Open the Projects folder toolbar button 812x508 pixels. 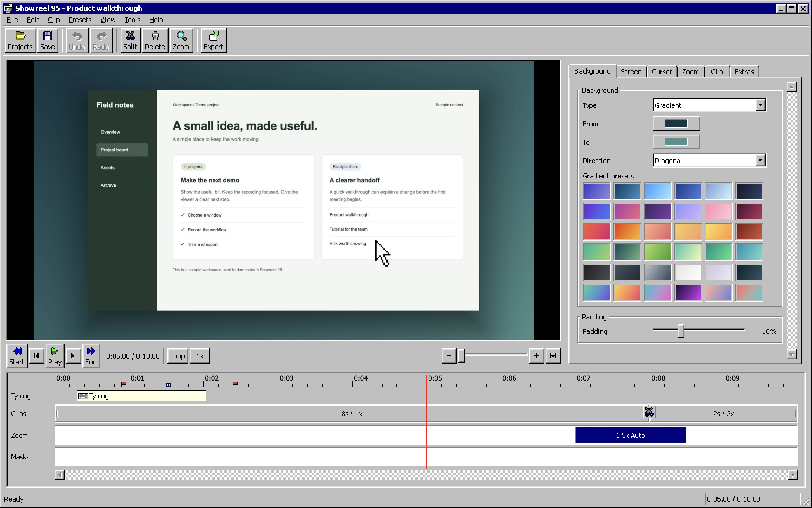pos(20,41)
